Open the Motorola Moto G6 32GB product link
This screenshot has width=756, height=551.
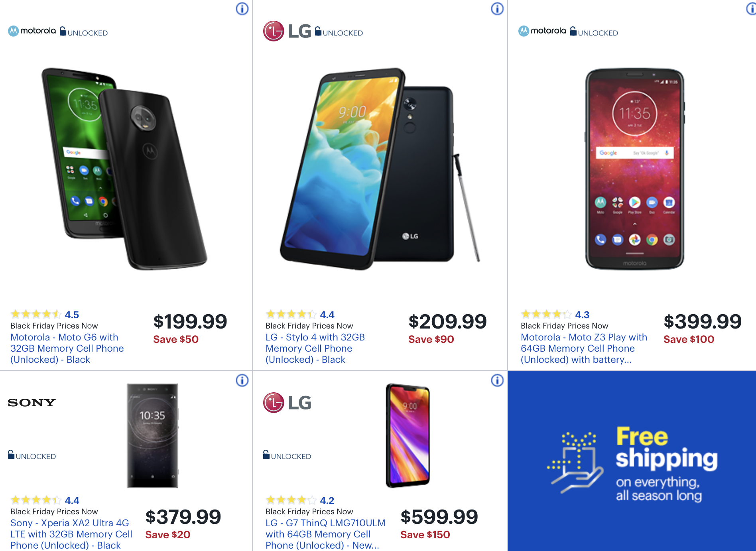[x=67, y=348]
